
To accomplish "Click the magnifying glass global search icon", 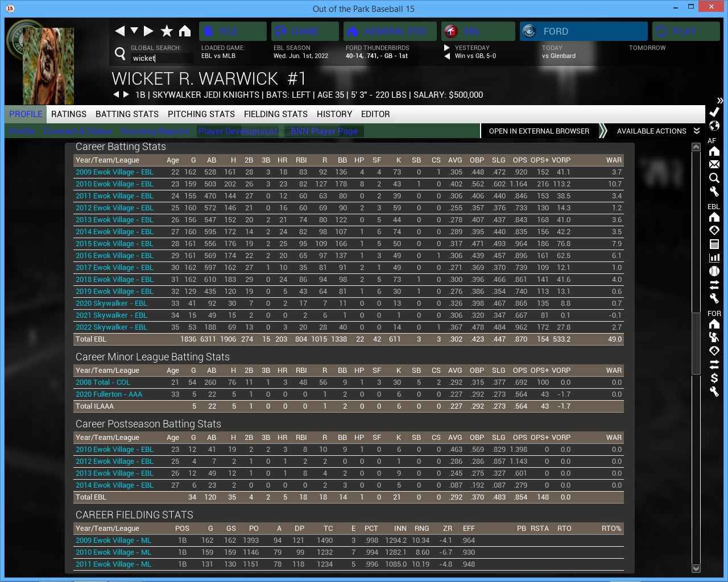I will (120, 53).
